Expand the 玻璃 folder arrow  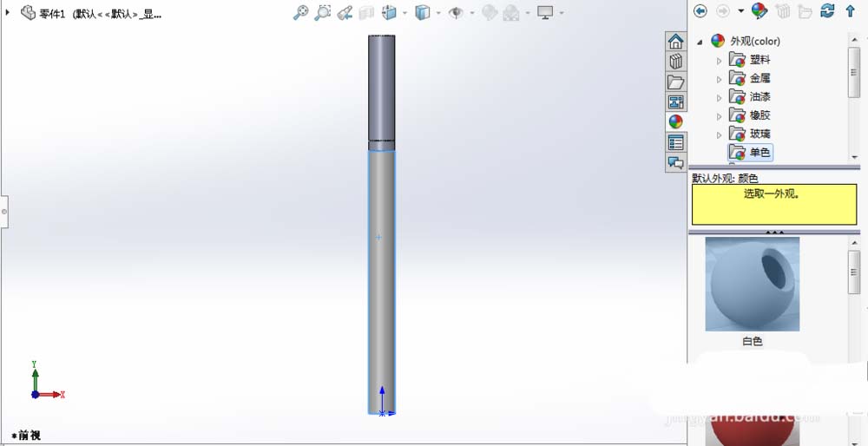(719, 134)
